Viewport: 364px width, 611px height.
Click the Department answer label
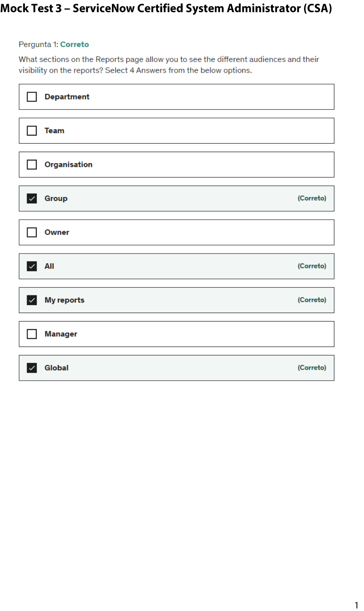(67, 97)
